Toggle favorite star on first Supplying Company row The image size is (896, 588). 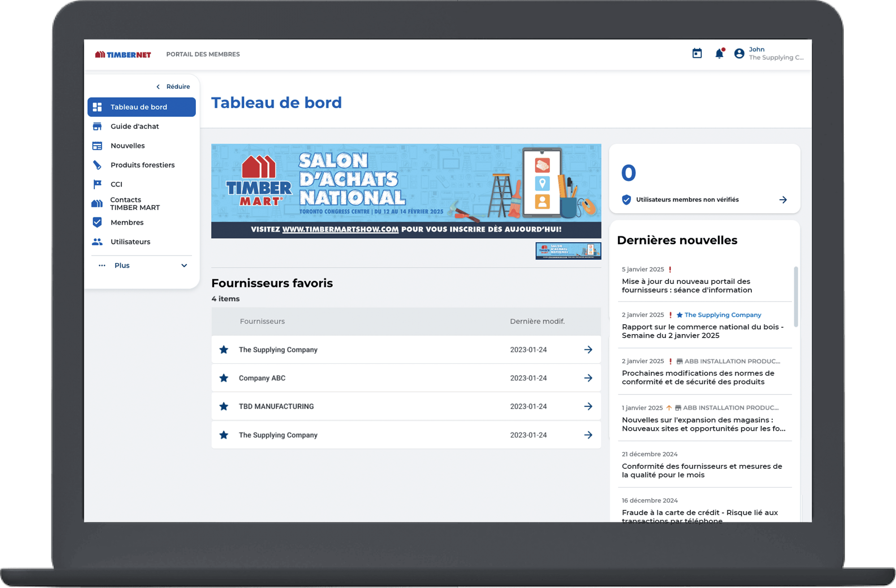(224, 350)
